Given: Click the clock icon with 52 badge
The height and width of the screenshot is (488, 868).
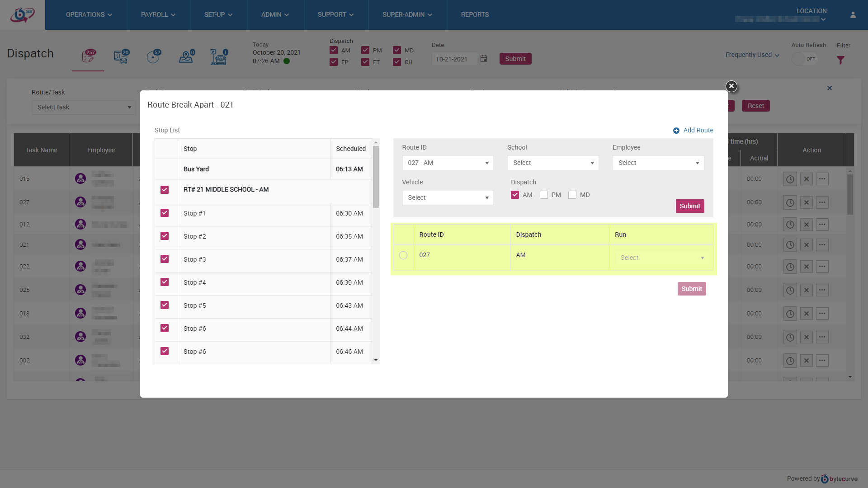Looking at the screenshot, I should point(153,57).
